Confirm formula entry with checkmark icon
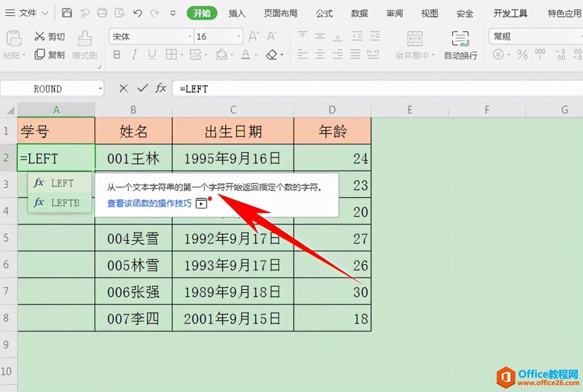The width and height of the screenshot is (583, 392). [x=142, y=88]
